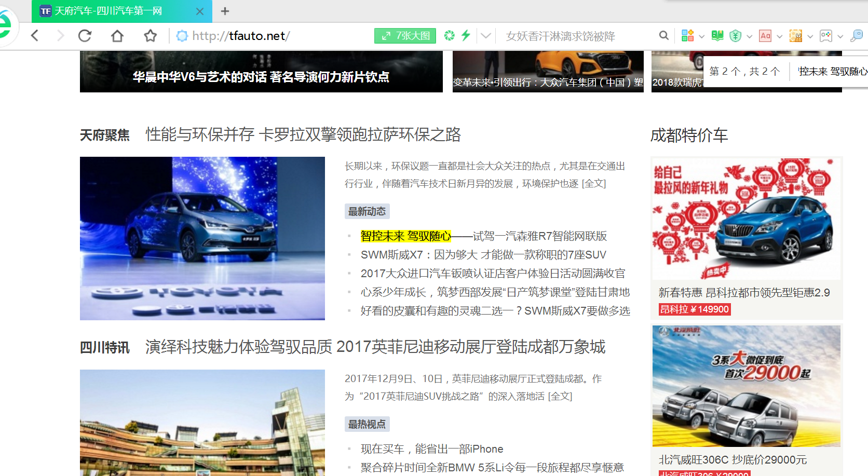Open link 新春特惠 昂科拉都市领先型钜惠2.9

click(744, 293)
